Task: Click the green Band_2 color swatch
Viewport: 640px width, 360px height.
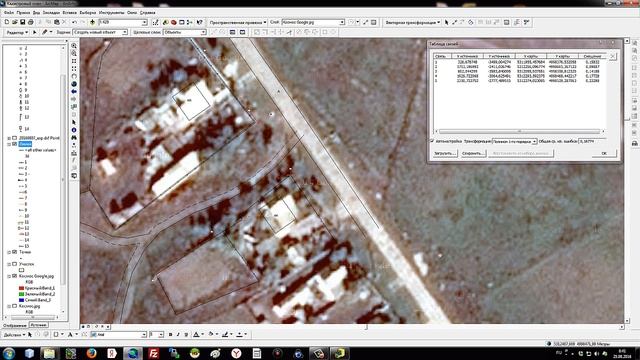Action: pos(22,294)
